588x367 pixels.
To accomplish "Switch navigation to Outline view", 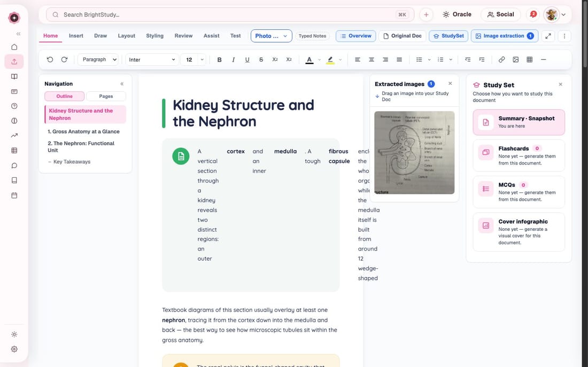I will tap(65, 96).
